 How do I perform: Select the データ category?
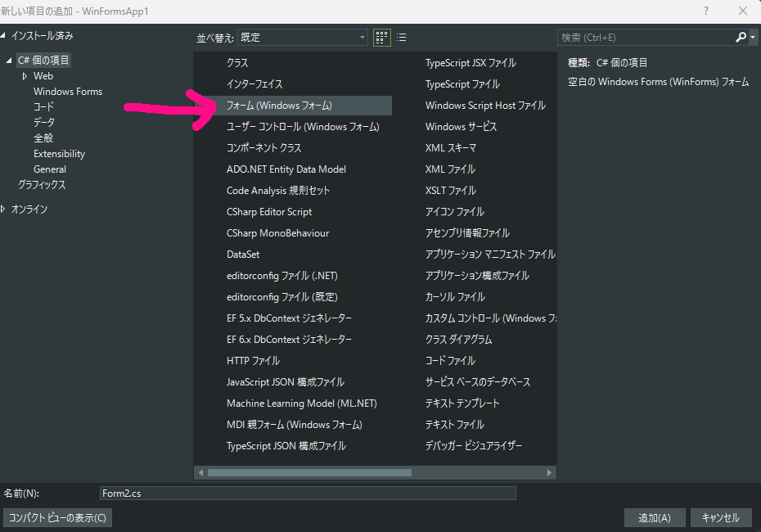pyautogui.click(x=44, y=122)
